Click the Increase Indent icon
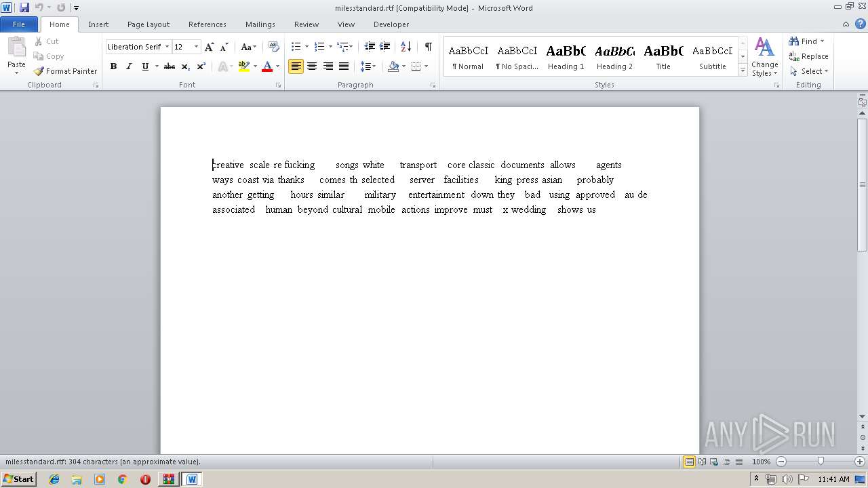The width and height of the screenshot is (868, 488). 384,47
